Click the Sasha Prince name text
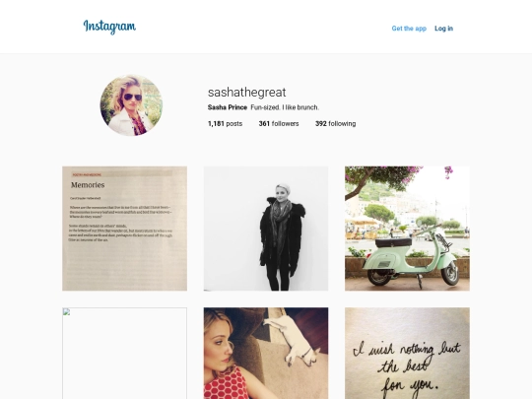The image size is (532, 399). tap(228, 107)
